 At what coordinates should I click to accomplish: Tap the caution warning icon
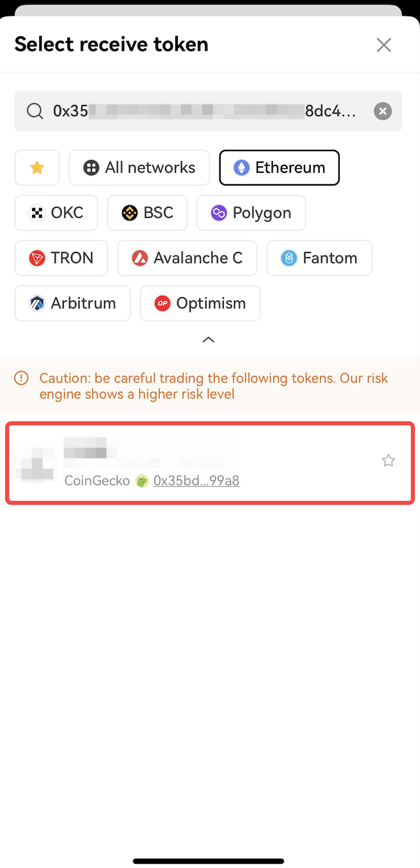click(21, 378)
